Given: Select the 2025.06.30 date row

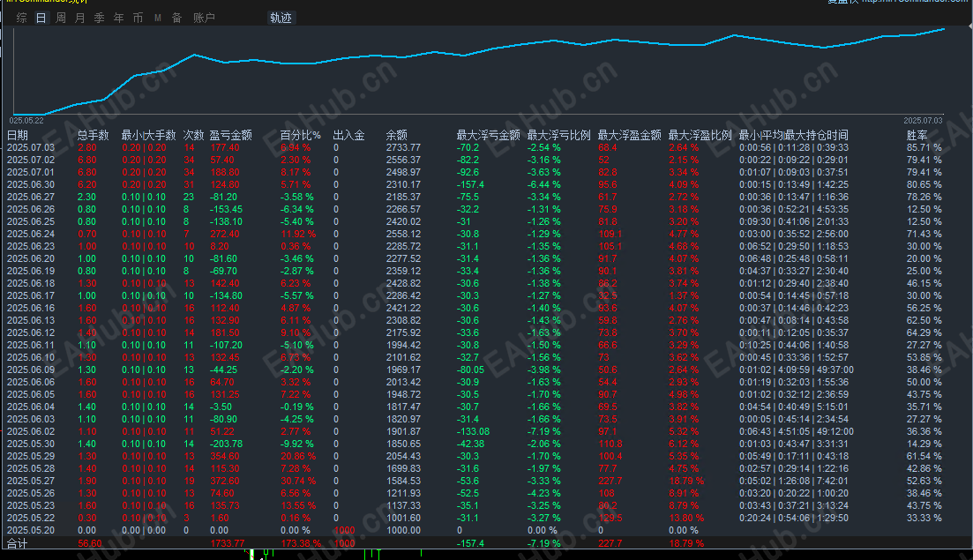Looking at the screenshot, I should pos(31,185).
